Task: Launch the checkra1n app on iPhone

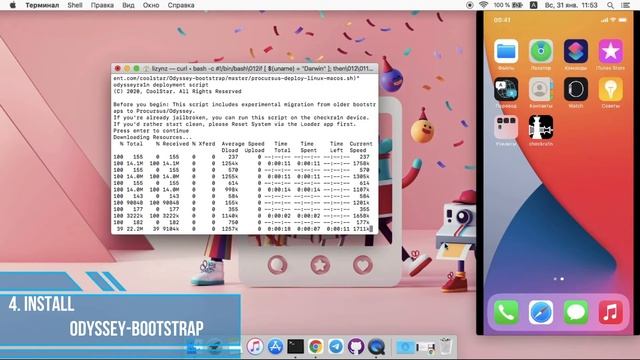Action: coord(541,127)
